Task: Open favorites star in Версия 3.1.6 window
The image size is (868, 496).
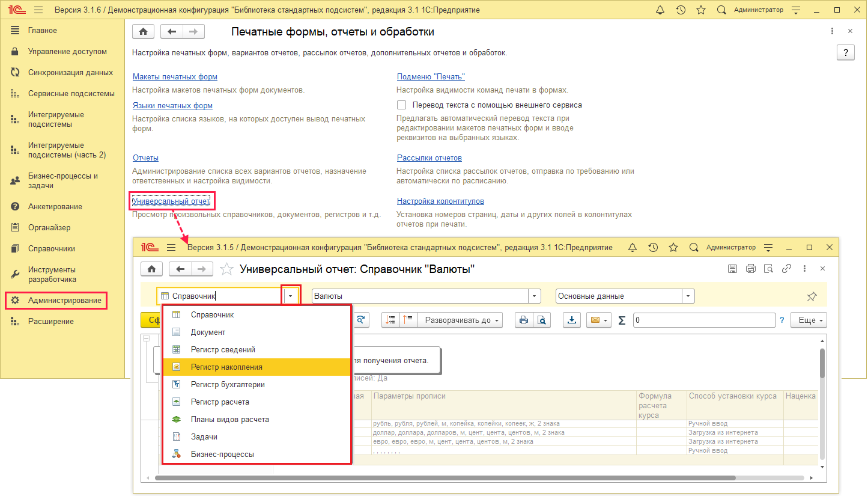Action: click(x=701, y=10)
